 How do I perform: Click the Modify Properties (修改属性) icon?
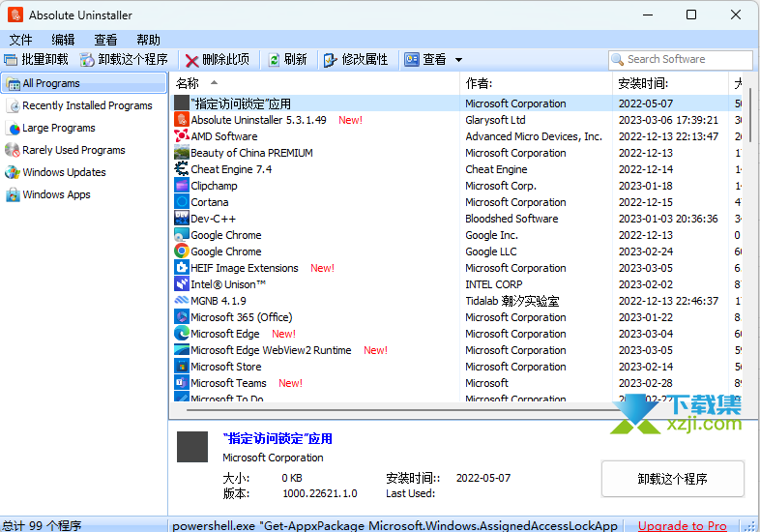tap(330, 60)
